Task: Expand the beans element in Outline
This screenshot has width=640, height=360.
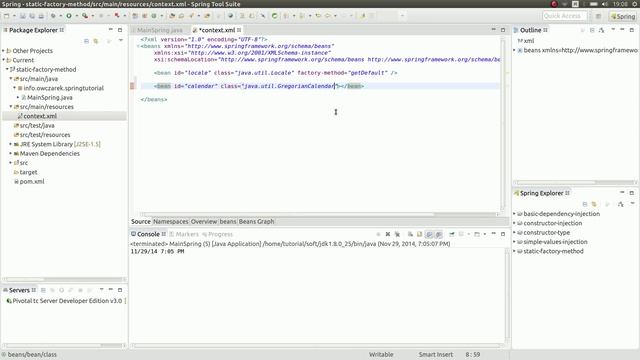Action: pos(514,50)
